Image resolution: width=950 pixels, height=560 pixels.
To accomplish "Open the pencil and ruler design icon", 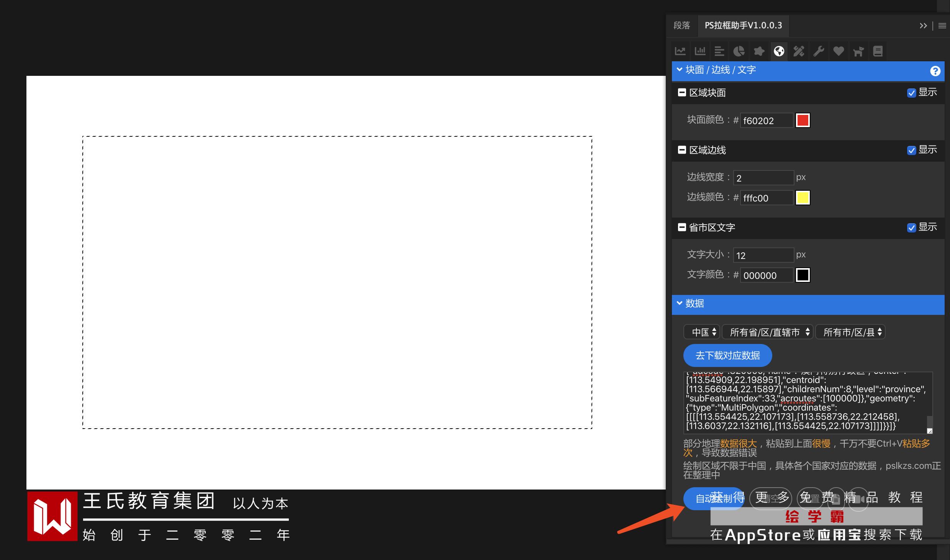I will (x=799, y=51).
